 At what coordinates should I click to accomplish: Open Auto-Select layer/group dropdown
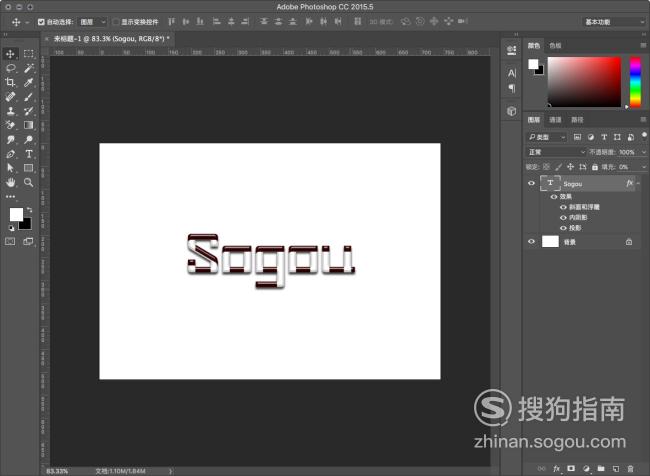click(x=92, y=22)
